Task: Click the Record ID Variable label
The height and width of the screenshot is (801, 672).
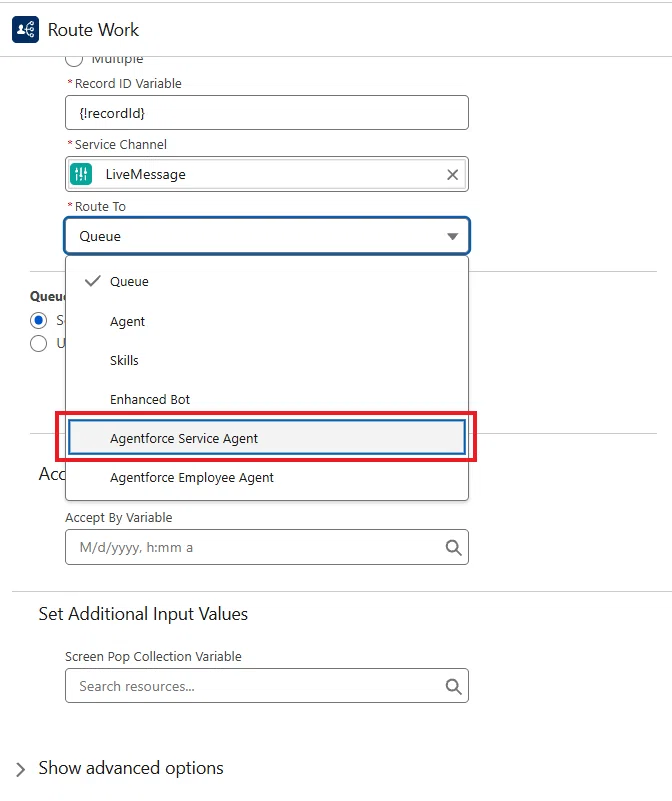Action: tap(128, 83)
